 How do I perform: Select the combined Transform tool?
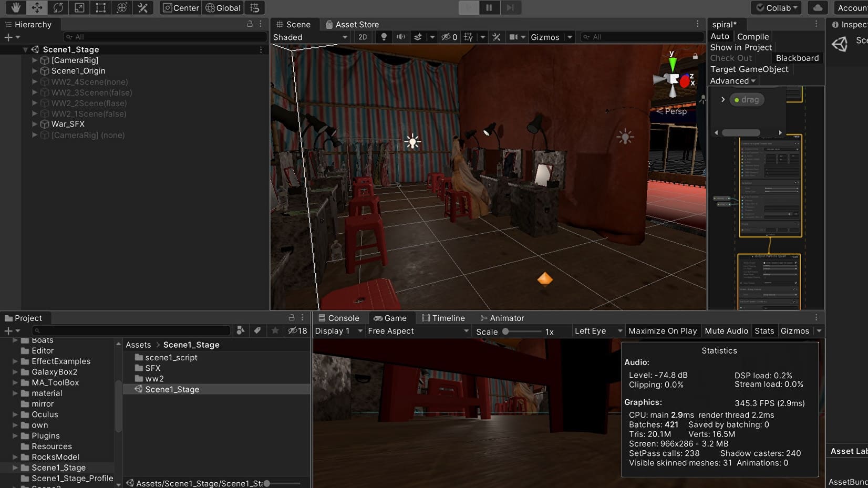point(121,7)
